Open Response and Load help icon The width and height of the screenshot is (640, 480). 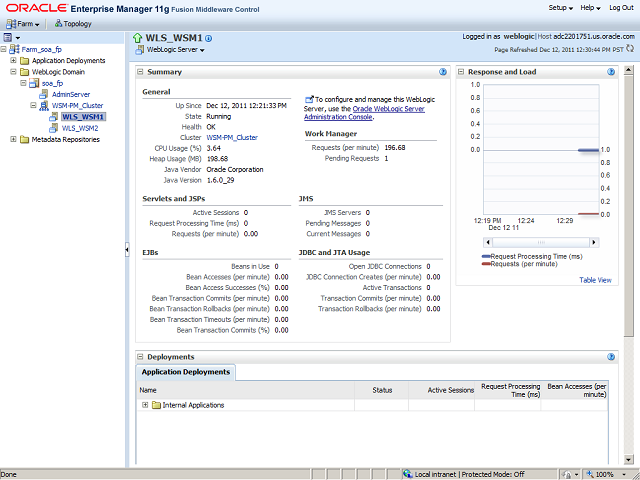pyautogui.click(x=610, y=72)
